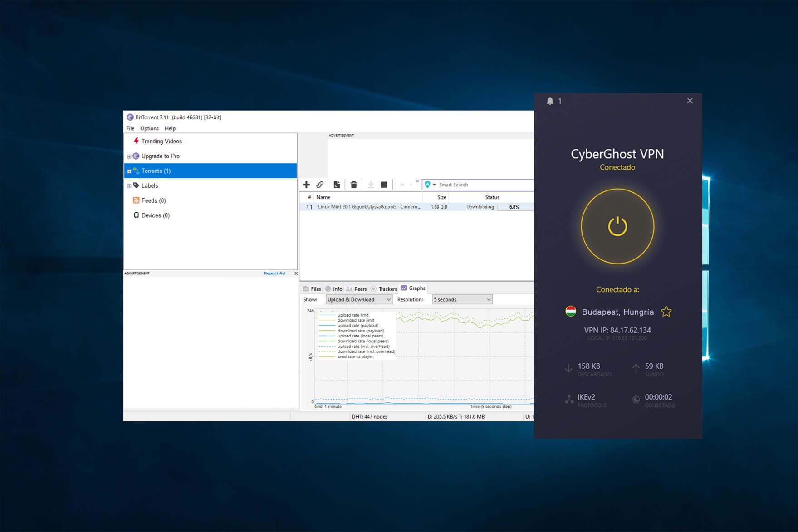Screen dimensions: 798x532
Task: Click the Linux Mint download progress bar
Action: (515, 207)
